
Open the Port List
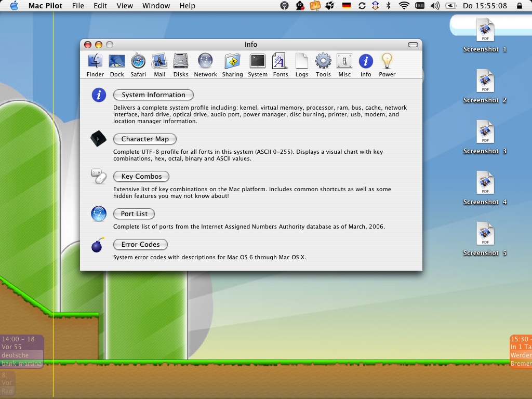[x=134, y=214]
